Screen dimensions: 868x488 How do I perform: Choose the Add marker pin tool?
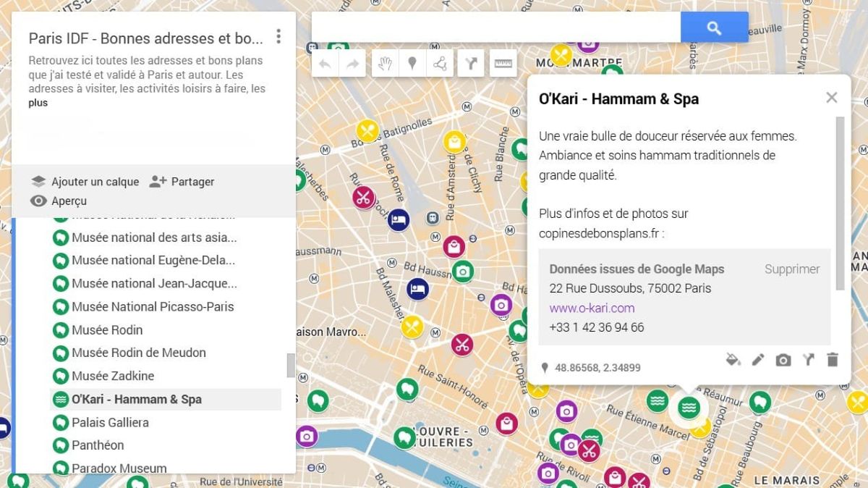click(x=412, y=64)
